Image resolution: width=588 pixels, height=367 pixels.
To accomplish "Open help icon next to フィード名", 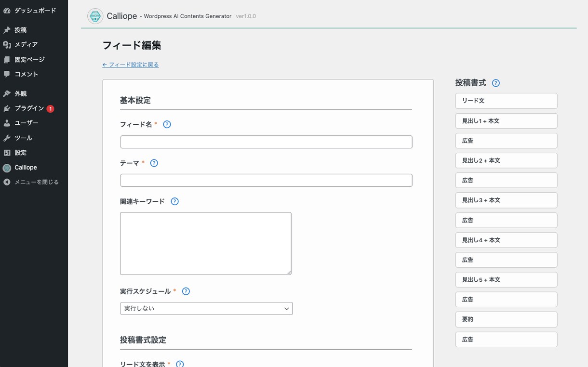I will pos(167,124).
